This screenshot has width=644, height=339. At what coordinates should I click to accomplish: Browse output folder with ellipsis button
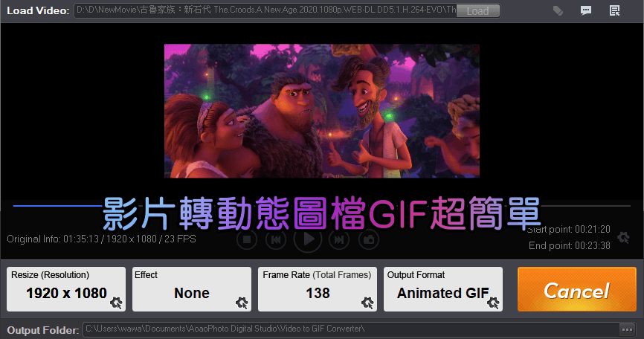pyautogui.click(x=627, y=329)
